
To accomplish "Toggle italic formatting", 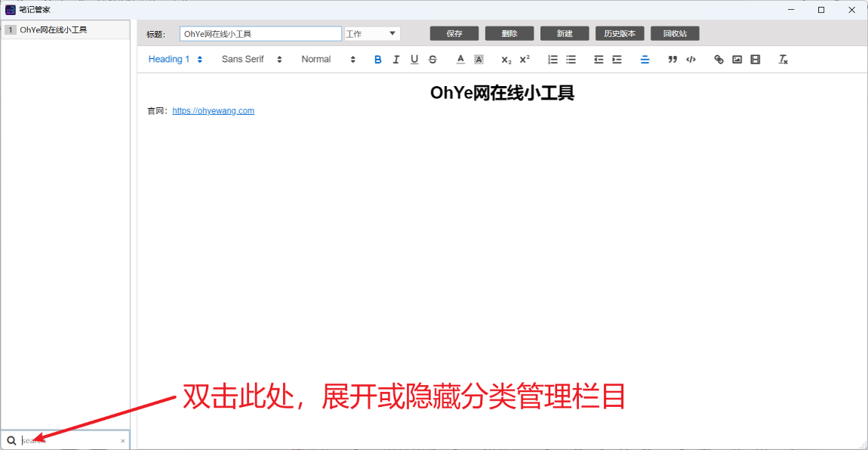I will (x=396, y=60).
